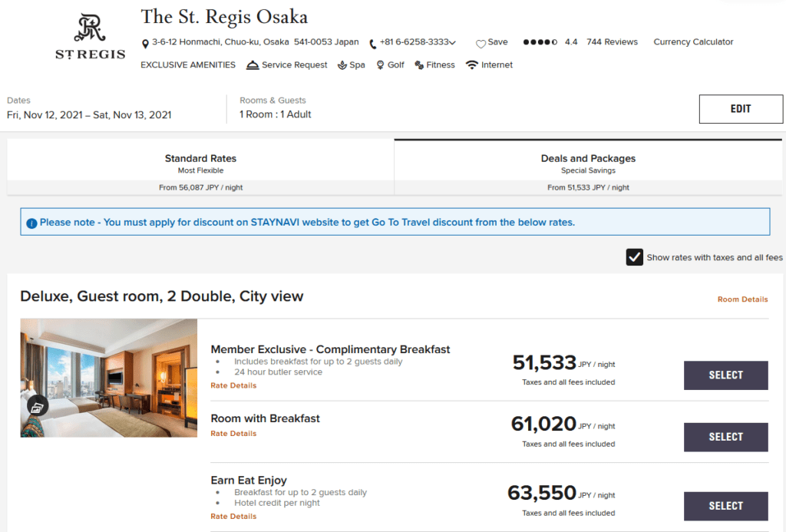This screenshot has height=532, width=786.
Task: Open the Room Details link
Action: tap(742, 300)
